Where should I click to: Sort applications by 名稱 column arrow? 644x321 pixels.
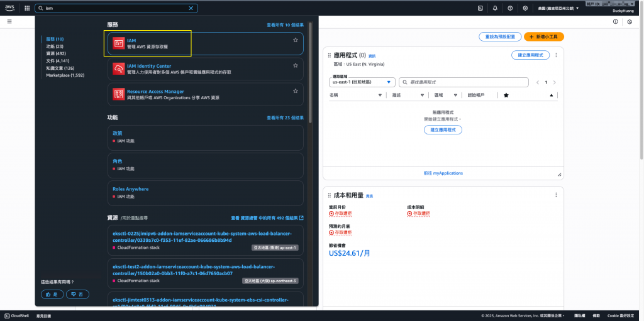coord(380,95)
